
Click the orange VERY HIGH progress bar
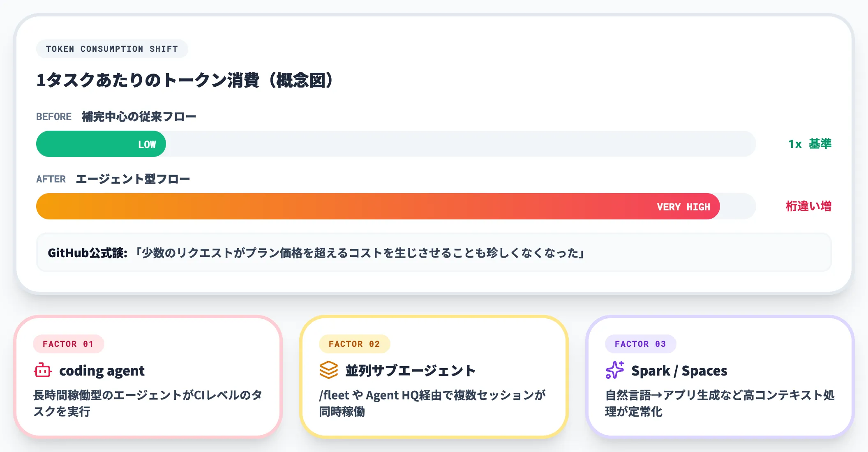coord(378,206)
